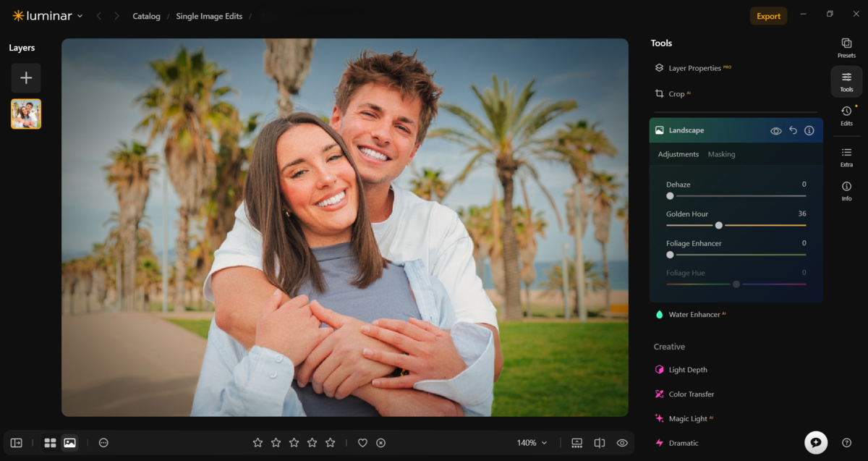Click the Foliage Enhancer slider track

tap(736, 255)
